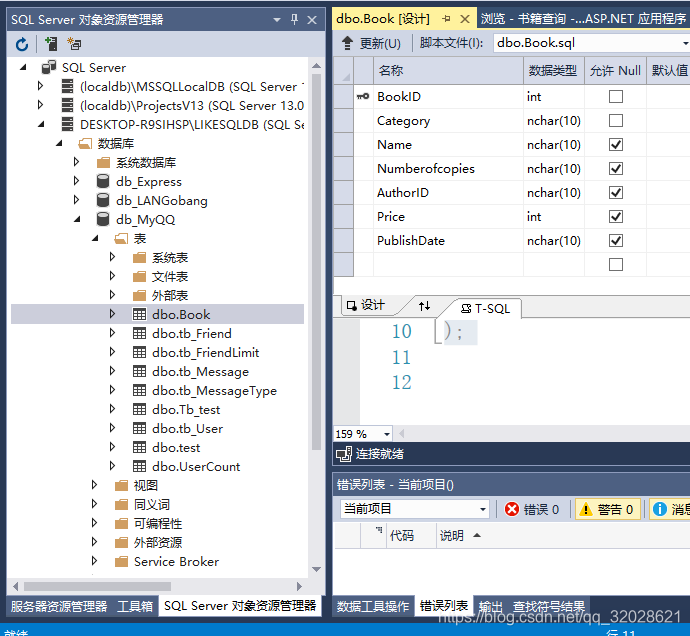Click the Numberofcopies column name cell
690x636 pixels.
pos(448,169)
